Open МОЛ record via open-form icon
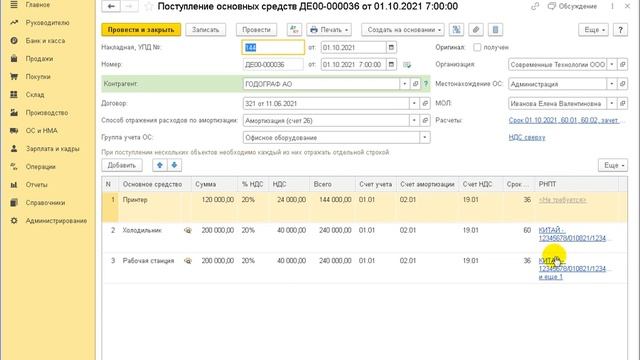Image resolution: width=640 pixels, height=360 pixels. click(x=622, y=103)
